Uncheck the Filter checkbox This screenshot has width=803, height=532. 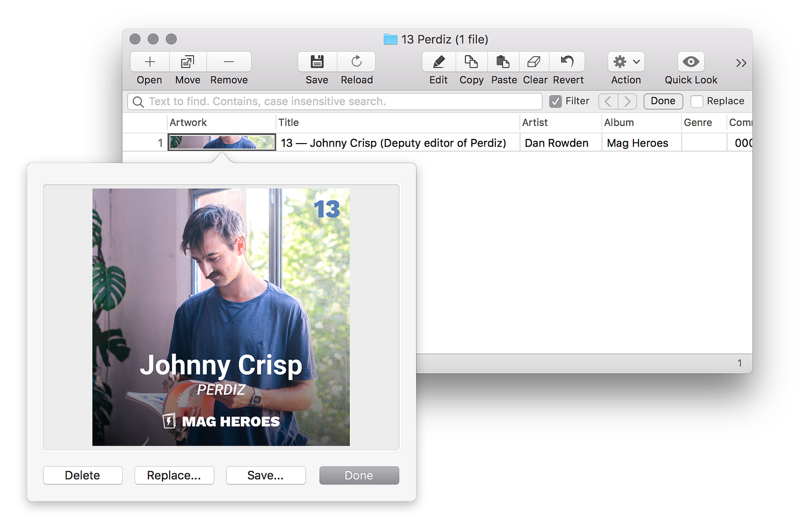tap(556, 101)
